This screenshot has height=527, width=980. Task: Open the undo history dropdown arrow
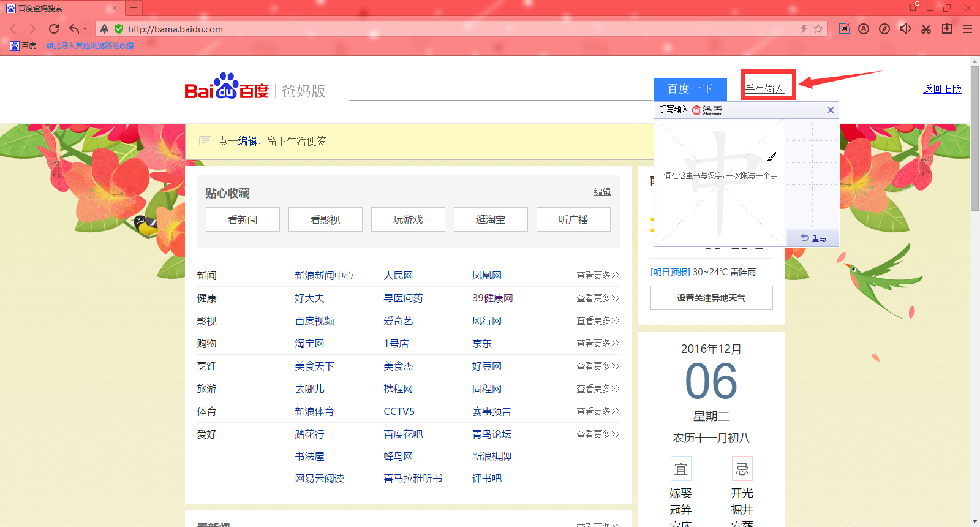(x=85, y=29)
